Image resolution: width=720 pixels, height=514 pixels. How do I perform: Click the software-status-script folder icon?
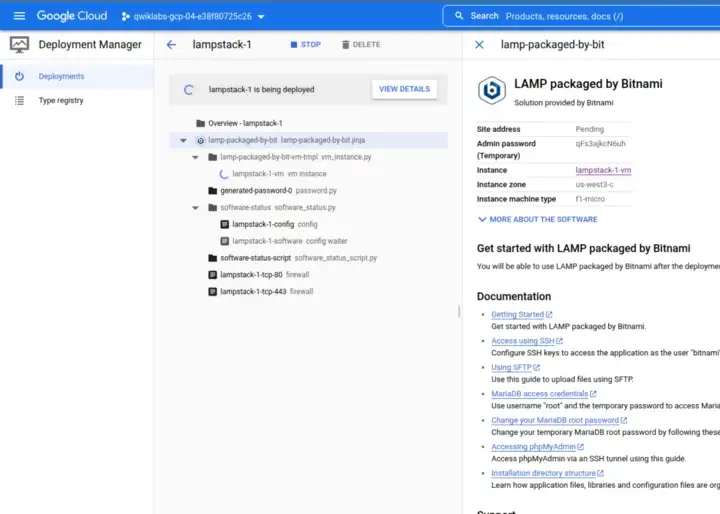tap(212, 258)
